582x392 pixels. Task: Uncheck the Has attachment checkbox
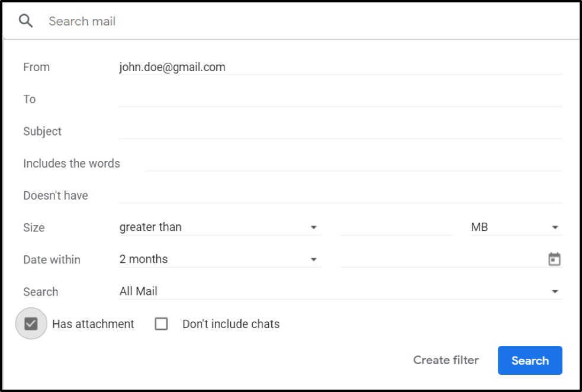click(31, 324)
